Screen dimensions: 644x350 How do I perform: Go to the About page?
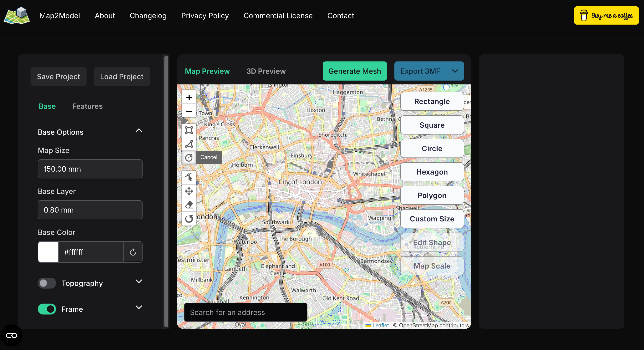(105, 15)
